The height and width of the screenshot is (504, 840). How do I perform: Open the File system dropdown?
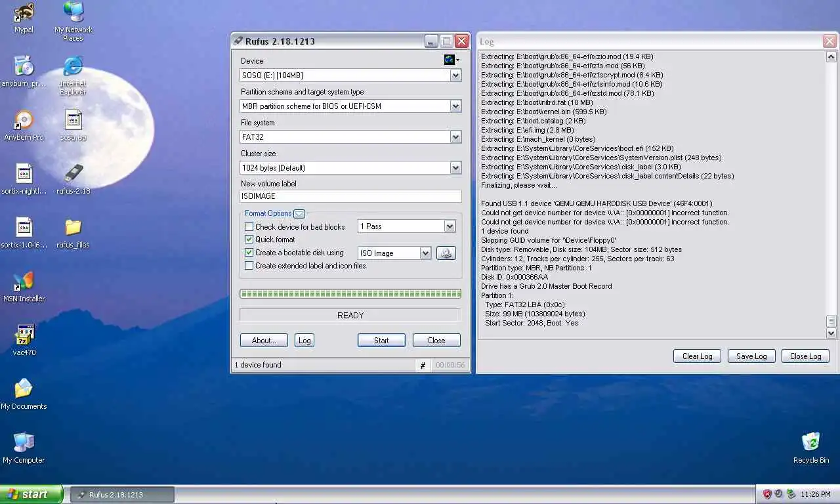tap(455, 137)
